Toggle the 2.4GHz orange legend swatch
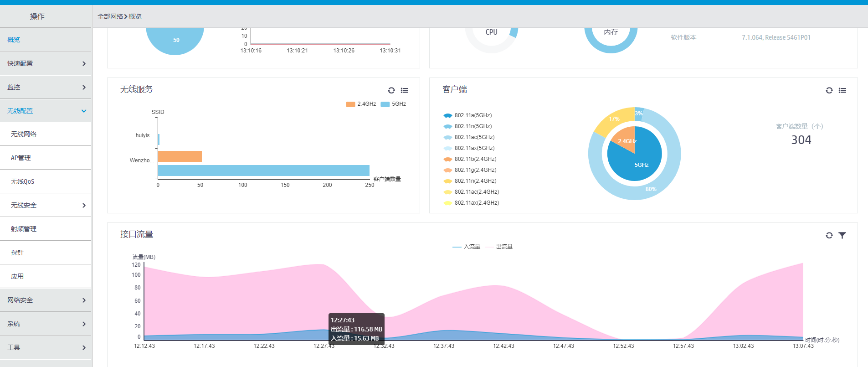The width and height of the screenshot is (868, 367). click(x=350, y=104)
